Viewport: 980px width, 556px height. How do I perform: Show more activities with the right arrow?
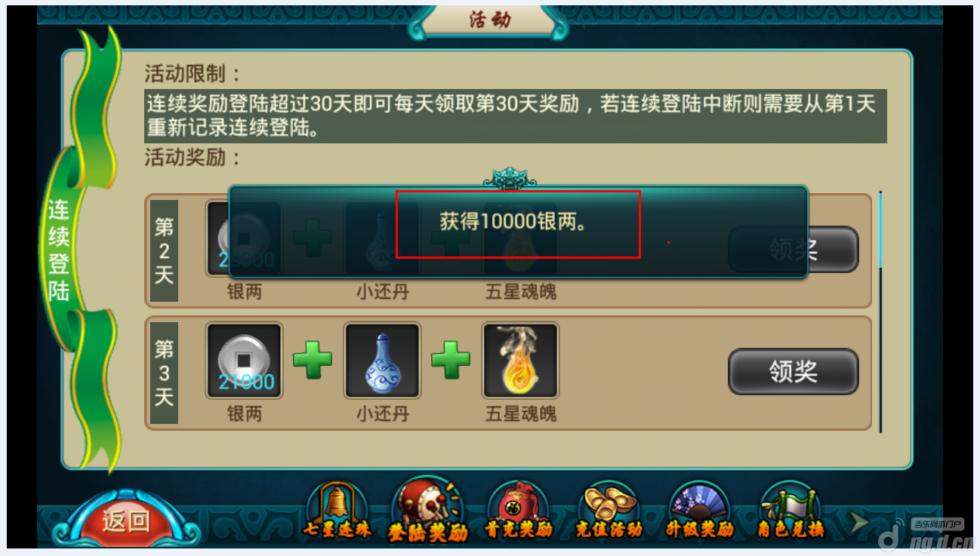859,521
